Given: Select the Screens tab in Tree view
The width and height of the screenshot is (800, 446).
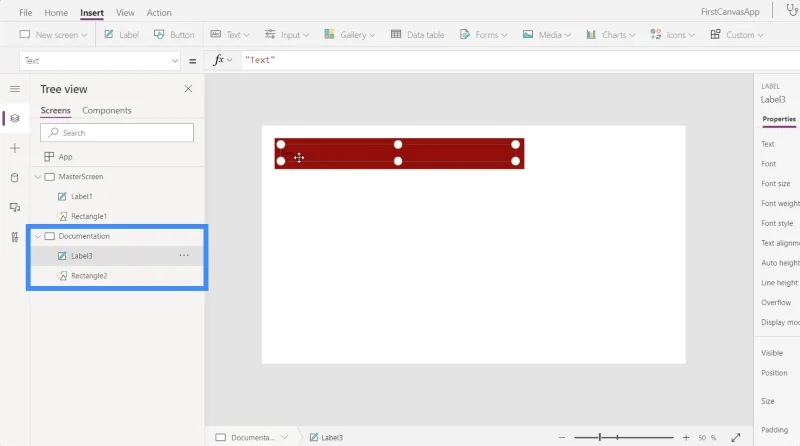Looking at the screenshot, I should pos(56,110).
